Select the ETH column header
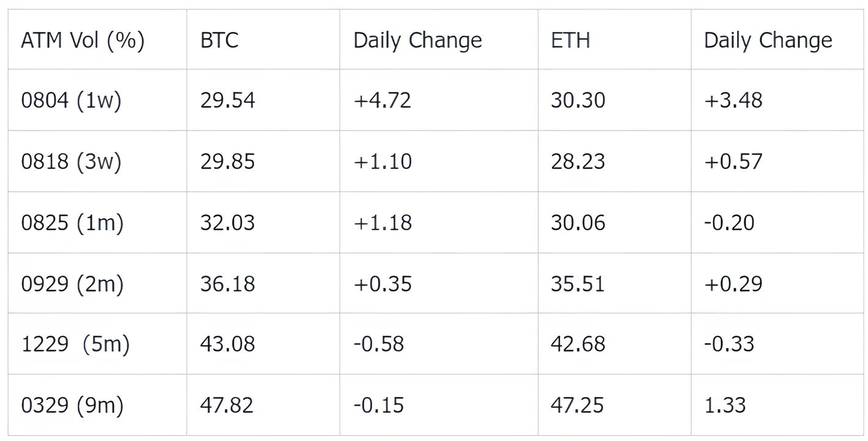The width and height of the screenshot is (868, 441). pos(570,40)
